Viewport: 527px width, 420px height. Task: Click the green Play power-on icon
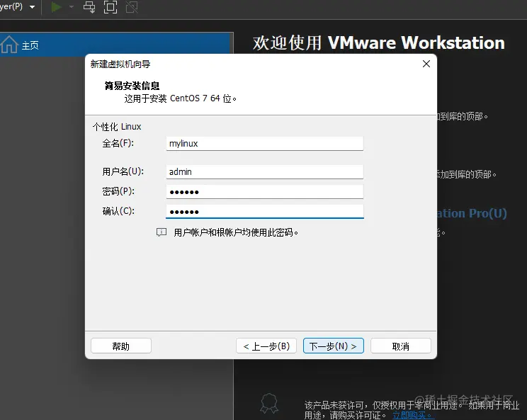[x=56, y=6]
